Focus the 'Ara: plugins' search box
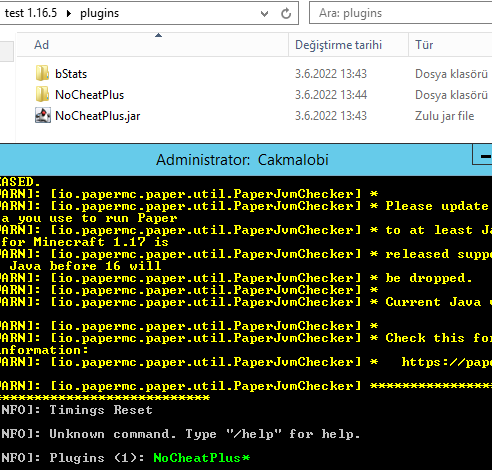Image resolution: width=492 pixels, height=470 pixels. [400, 13]
